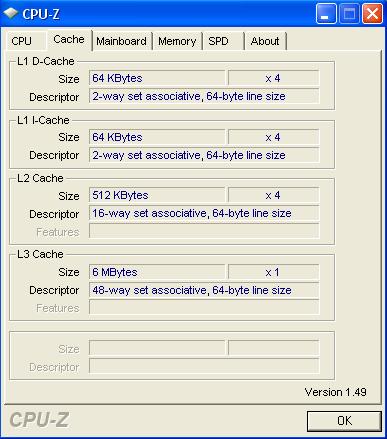Switch to the CPU tab
The height and width of the screenshot is (439, 387).
pyautogui.click(x=26, y=41)
